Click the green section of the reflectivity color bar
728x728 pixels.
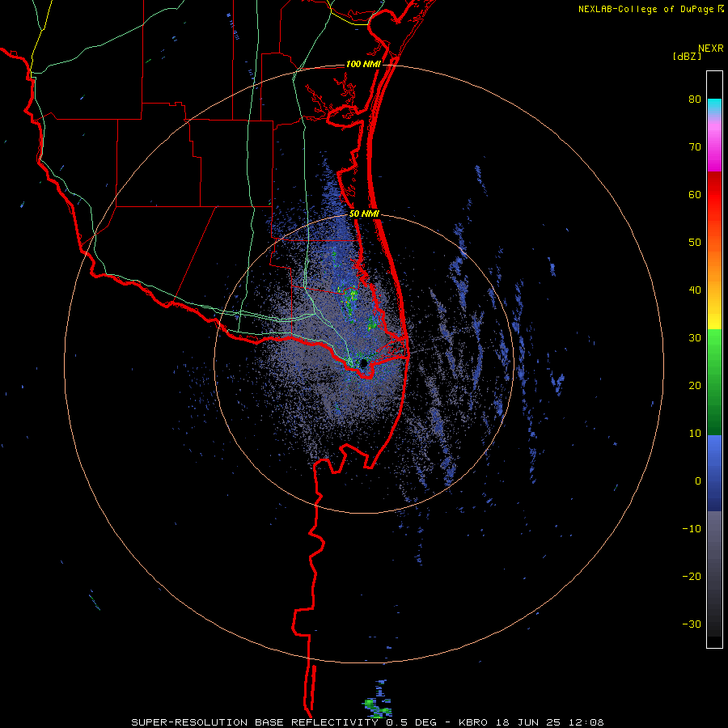714,382
